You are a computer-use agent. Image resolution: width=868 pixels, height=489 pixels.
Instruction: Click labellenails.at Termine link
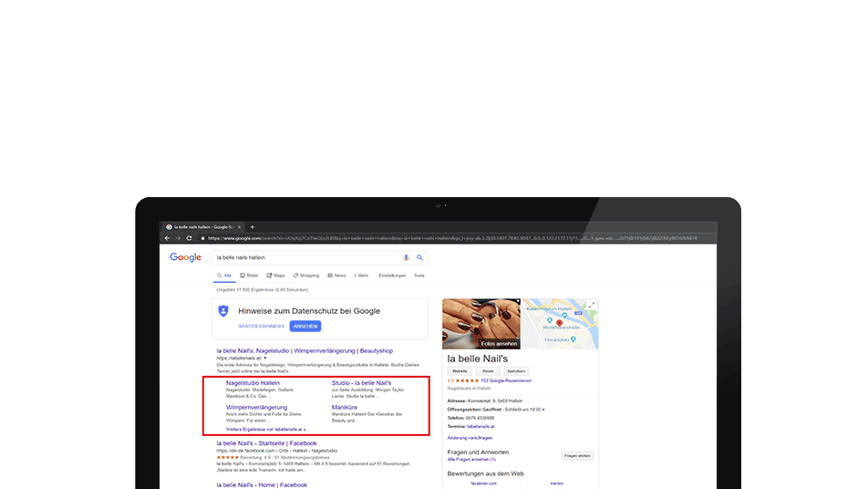click(480, 426)
